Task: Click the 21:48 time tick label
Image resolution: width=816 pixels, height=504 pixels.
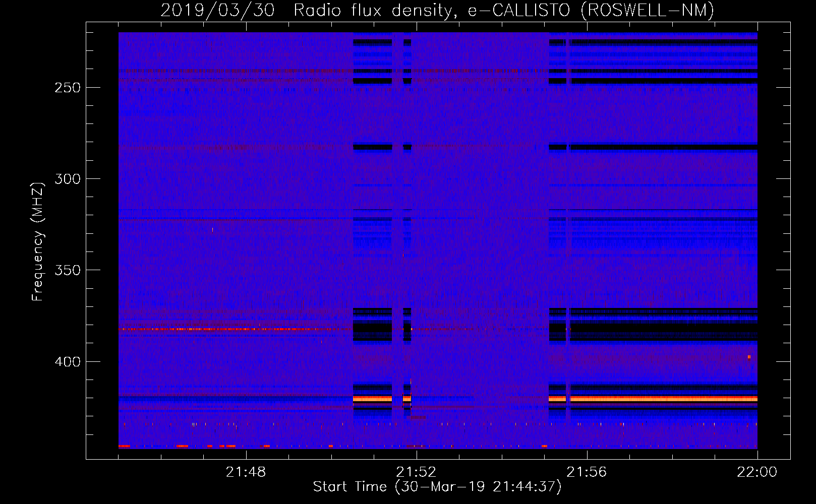Action: coord(246,472)
